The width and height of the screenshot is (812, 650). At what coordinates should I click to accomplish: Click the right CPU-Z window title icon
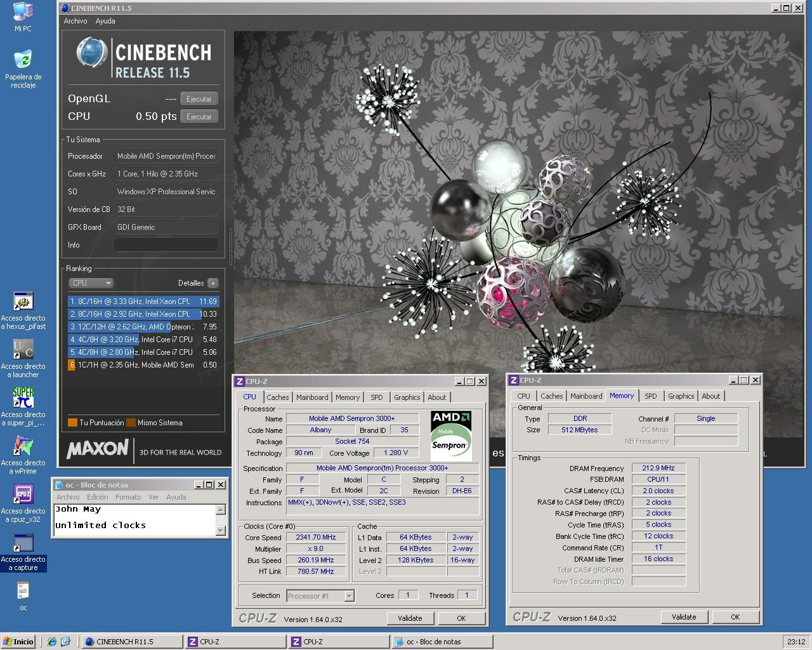[x=513, y=380]
